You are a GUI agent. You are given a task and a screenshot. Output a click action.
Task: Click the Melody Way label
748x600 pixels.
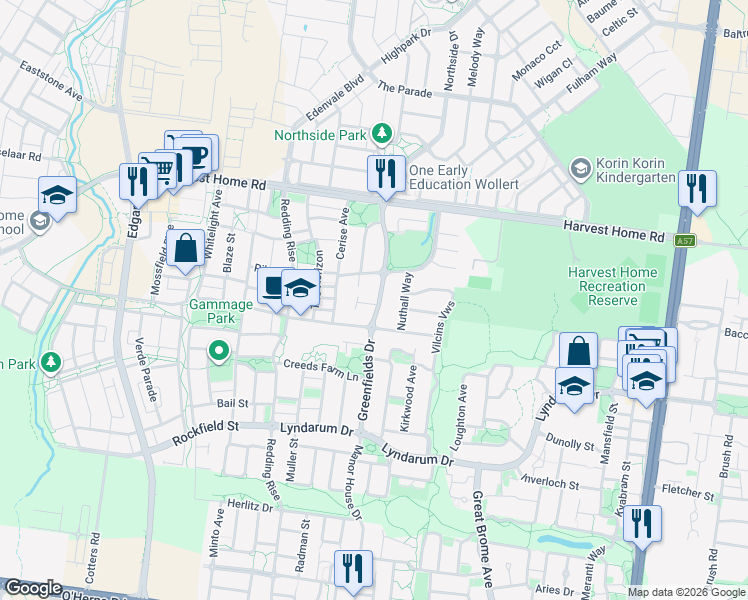point(475,57)
